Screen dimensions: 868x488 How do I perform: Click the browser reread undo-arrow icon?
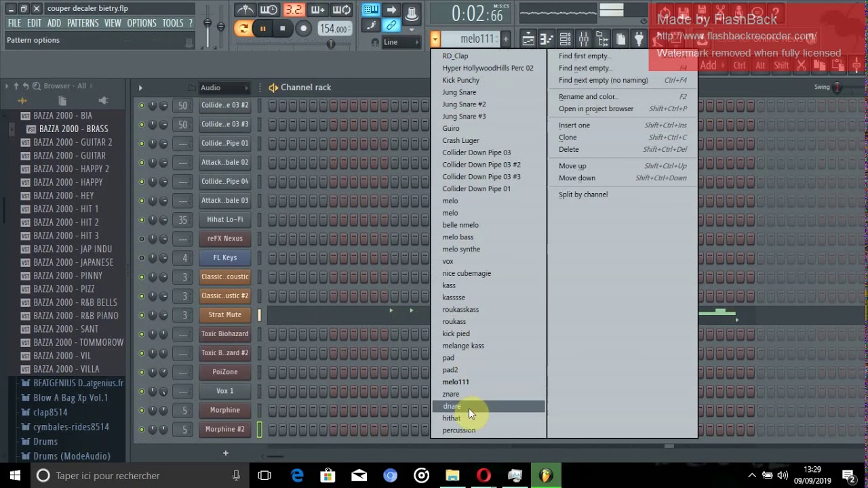[x=26, y=86]
